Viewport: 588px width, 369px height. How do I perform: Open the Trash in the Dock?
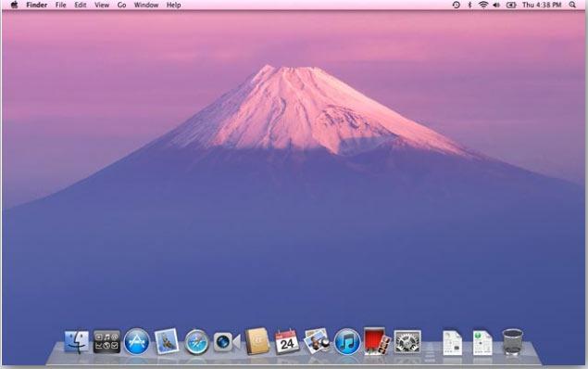pyautogui.click(x=512, y=341)
